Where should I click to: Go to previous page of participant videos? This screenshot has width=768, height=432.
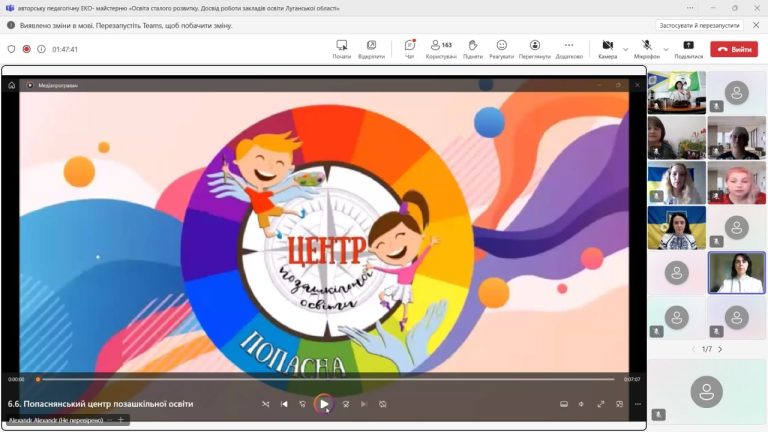point(694,349)
